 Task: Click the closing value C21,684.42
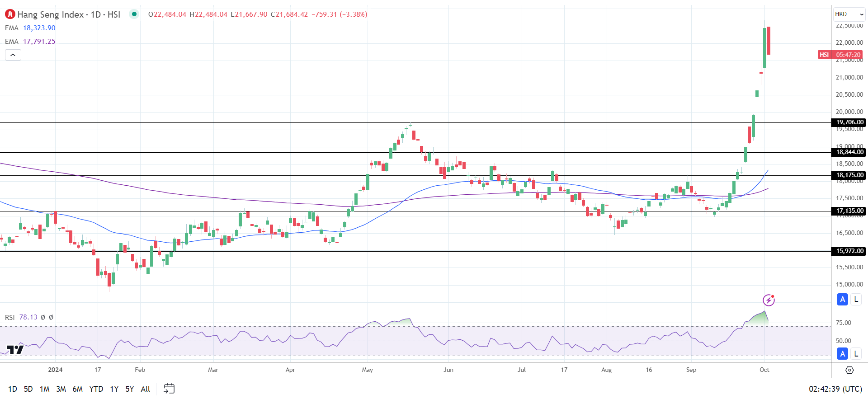coord(289,14)
